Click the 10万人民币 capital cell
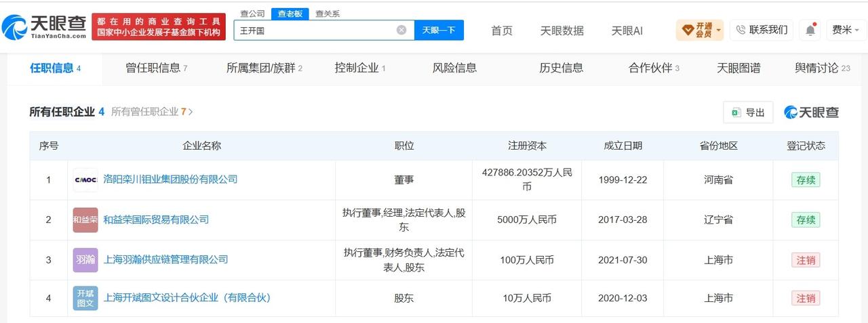The width and height of the screenshot is (868, 323). [527, 297]
